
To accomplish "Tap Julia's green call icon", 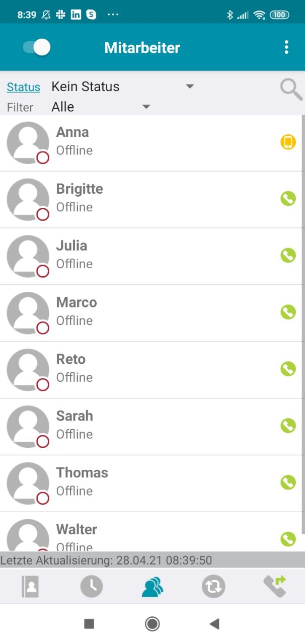I will (288, 256).
